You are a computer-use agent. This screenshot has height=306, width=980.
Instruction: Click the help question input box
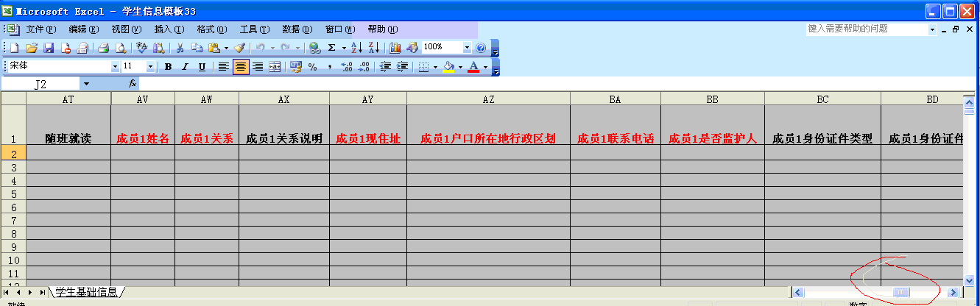[866, 29]
